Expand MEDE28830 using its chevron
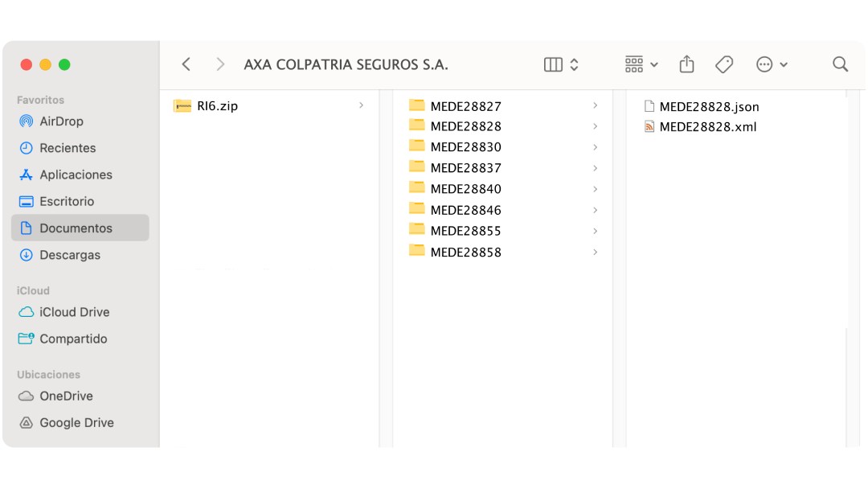 595,147
